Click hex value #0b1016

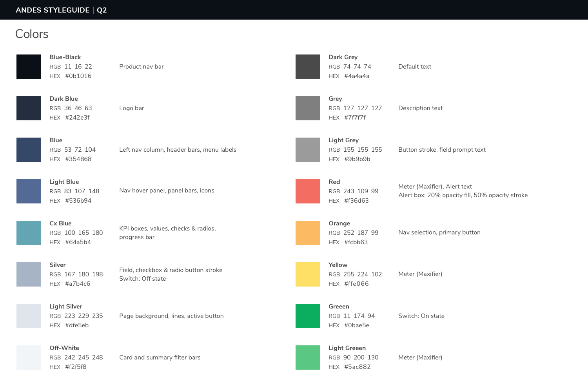click(x=78, y=76)
